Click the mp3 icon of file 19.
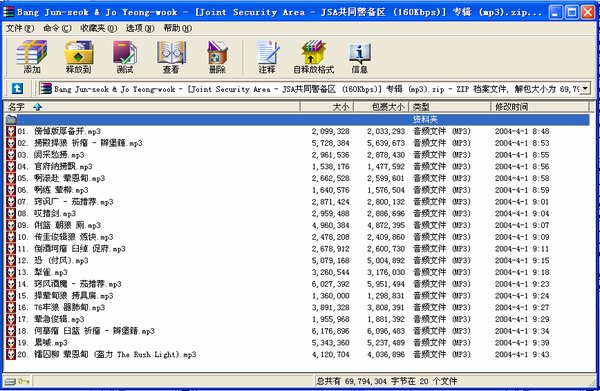 click(11, 342)
